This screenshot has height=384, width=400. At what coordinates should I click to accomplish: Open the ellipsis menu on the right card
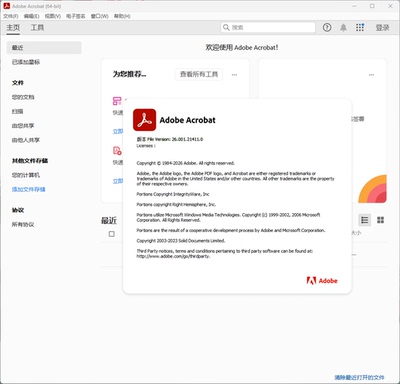click(x=371, y=75)
